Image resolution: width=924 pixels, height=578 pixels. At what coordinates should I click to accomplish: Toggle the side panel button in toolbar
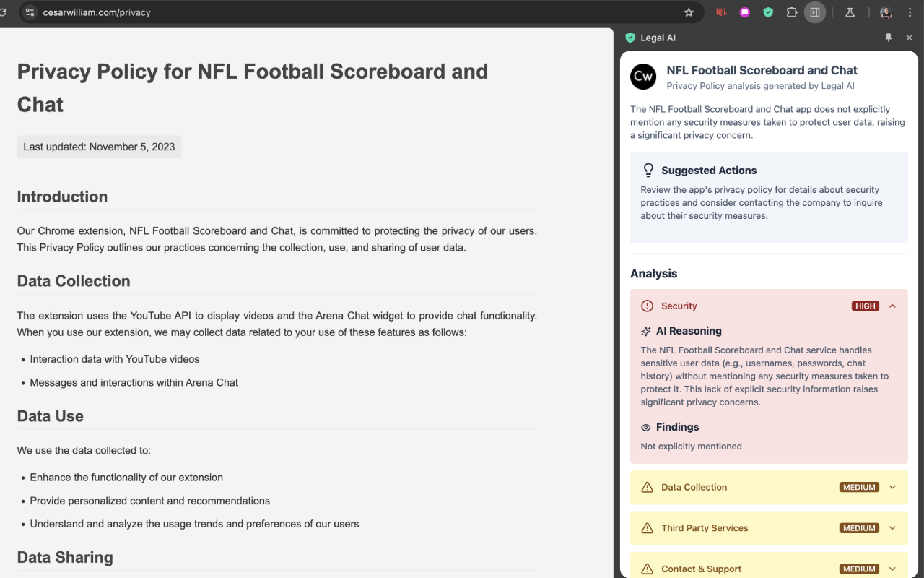(x=815, y=12)
